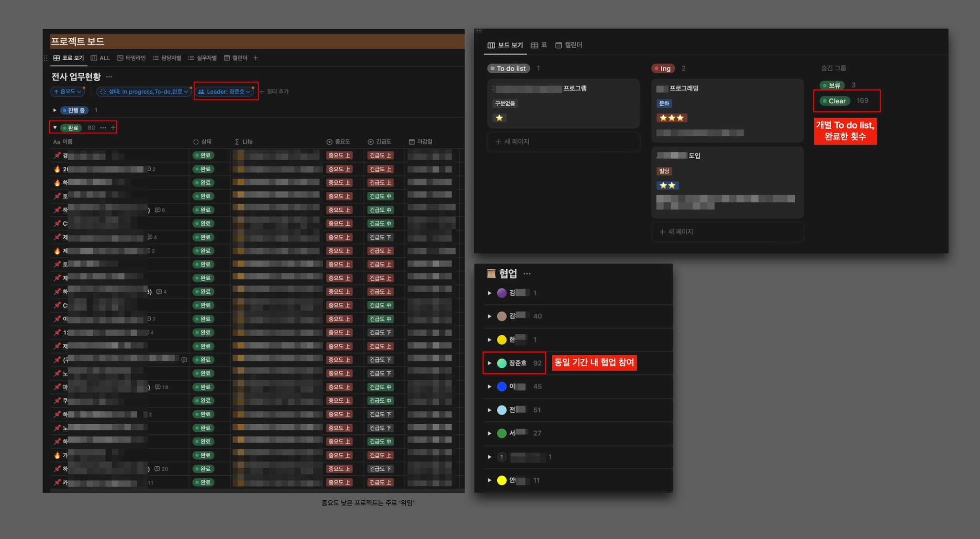This screenshot has height=539, width=980.
Task: Switch to the 타임라인 view tab
Action: [131, 58]
